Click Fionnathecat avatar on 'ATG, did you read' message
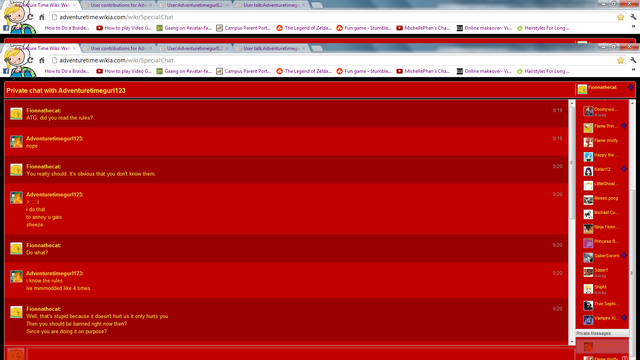This screenshot has width=640, height=360. click(16, 114)
